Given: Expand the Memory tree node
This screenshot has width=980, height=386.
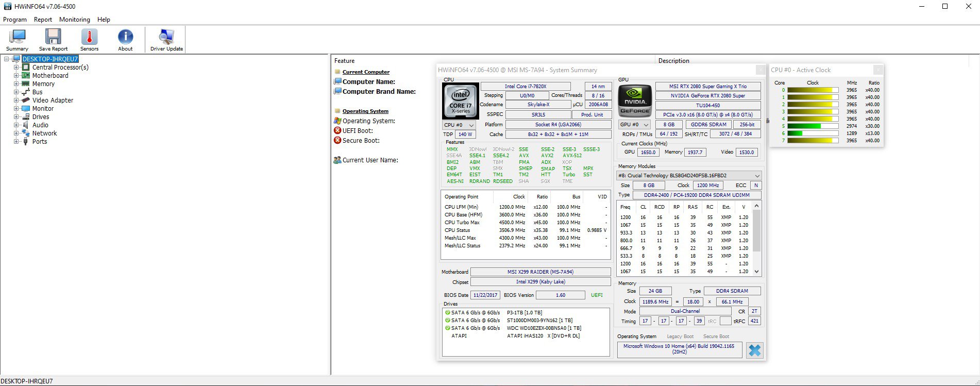Looking at the screenshot, I should point(16,84).
